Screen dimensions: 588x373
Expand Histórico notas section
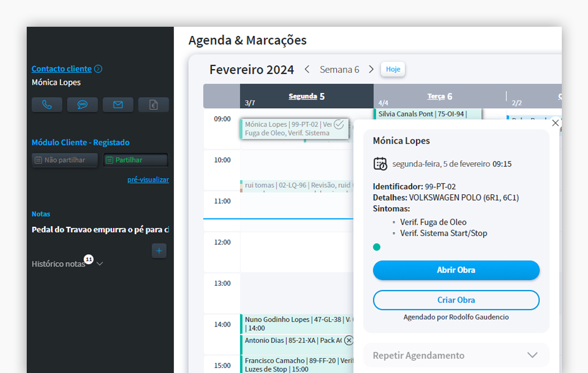point(99,264)
